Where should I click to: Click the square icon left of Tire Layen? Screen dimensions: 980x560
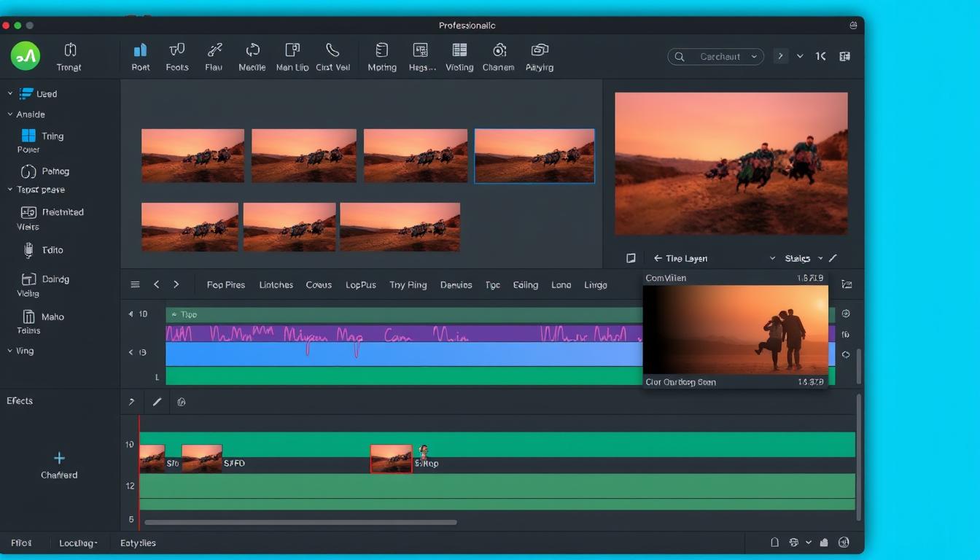631,258
